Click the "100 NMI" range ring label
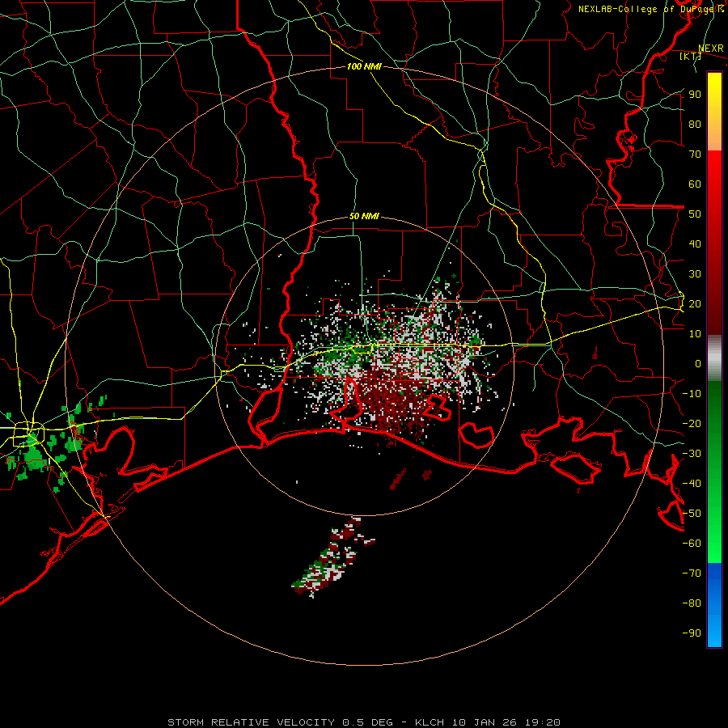Viewport: 728px width, 728px height. click(364, 66)
